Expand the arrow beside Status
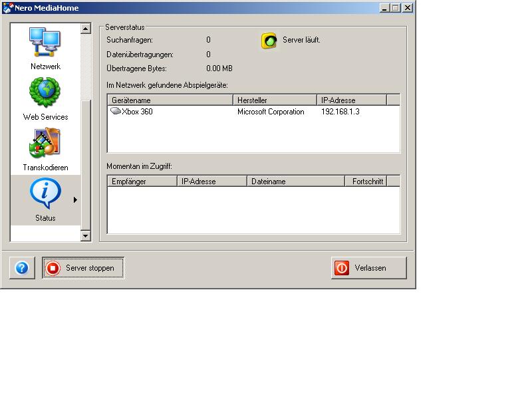This screenshot has height=399, width=532. click(x=75, y=200)
